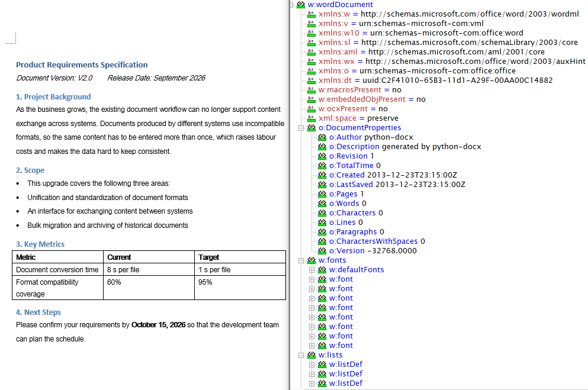
Task: Click the w:lists element icon
Action: pos(311,354)
